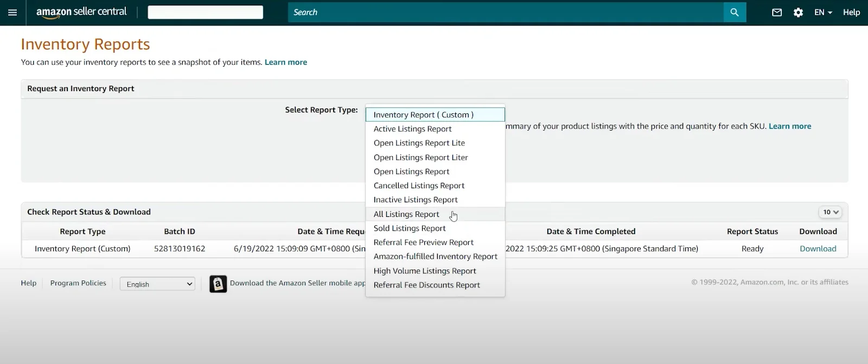Select Sold Listings Report option
The height and width of the screenshot is (364, 868).
click(435, 228)
